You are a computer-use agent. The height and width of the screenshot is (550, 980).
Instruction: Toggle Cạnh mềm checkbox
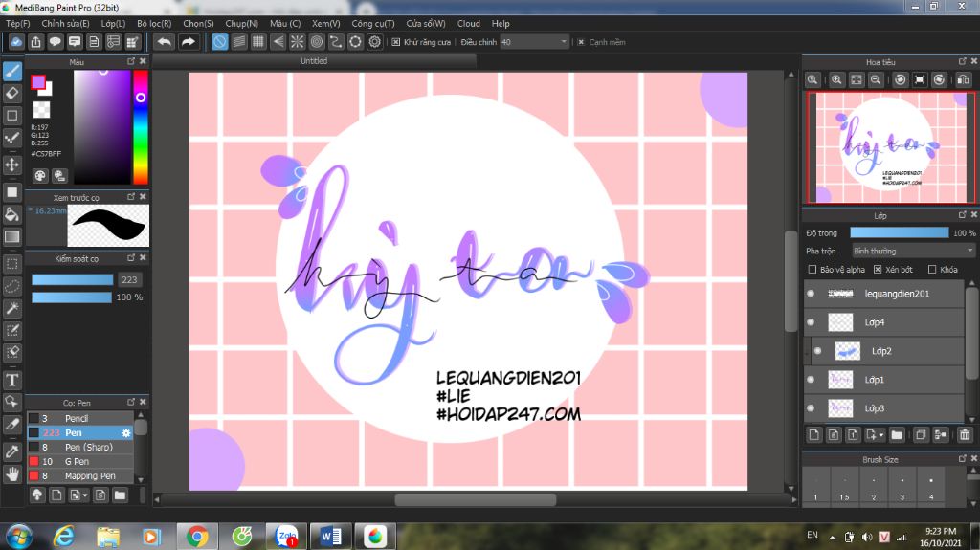click(x=581, y=42)
